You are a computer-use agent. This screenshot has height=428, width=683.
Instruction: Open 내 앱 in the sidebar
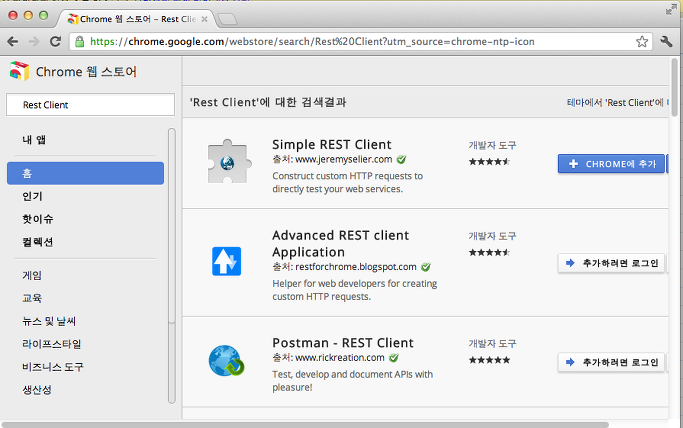pyautogui.click(x=34, y=140)
